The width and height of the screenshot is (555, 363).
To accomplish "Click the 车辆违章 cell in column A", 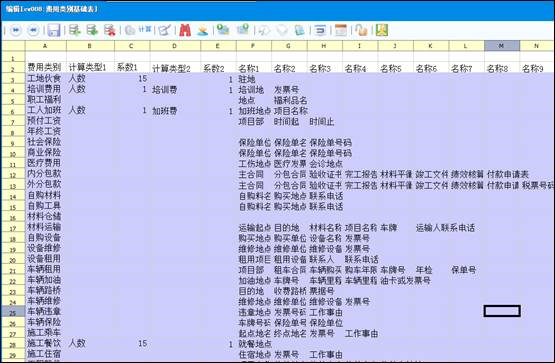I will 44,312.
